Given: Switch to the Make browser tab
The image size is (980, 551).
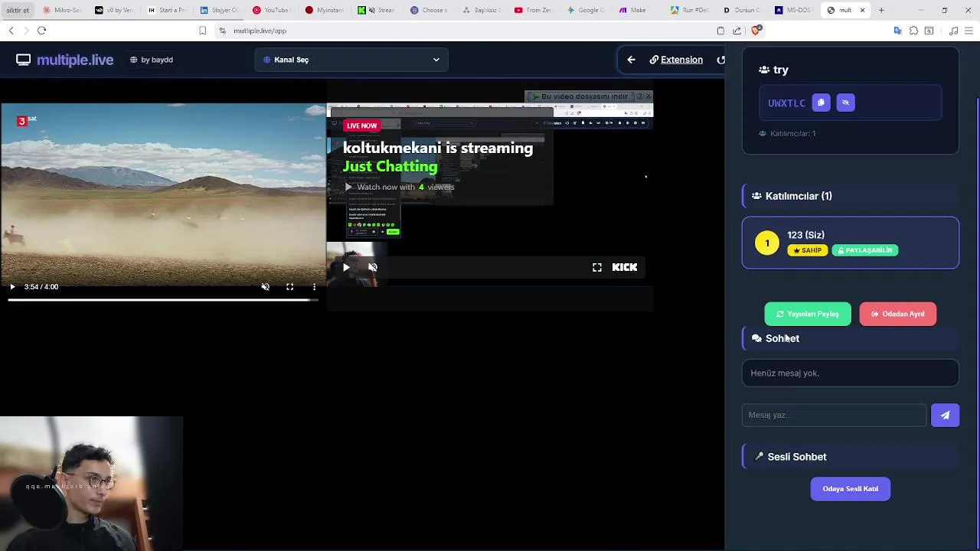Looking at the screenshot, I should pos(636,10).
